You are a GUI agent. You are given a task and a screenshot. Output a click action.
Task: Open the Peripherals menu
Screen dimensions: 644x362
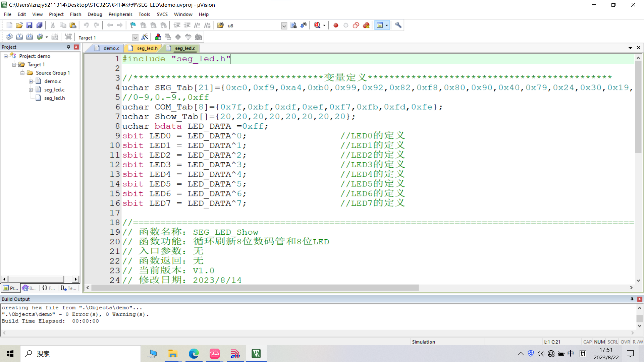click(x=120, y=14)
